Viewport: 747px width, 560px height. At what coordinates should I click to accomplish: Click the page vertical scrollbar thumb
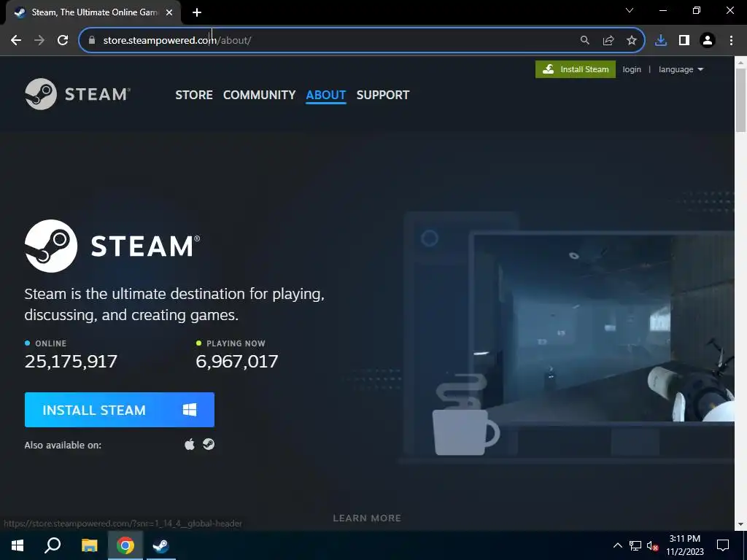point(741,100)
